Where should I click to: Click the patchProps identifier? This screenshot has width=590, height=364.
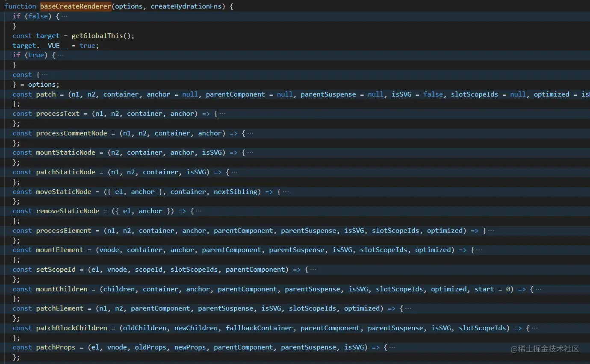(56, 347)
